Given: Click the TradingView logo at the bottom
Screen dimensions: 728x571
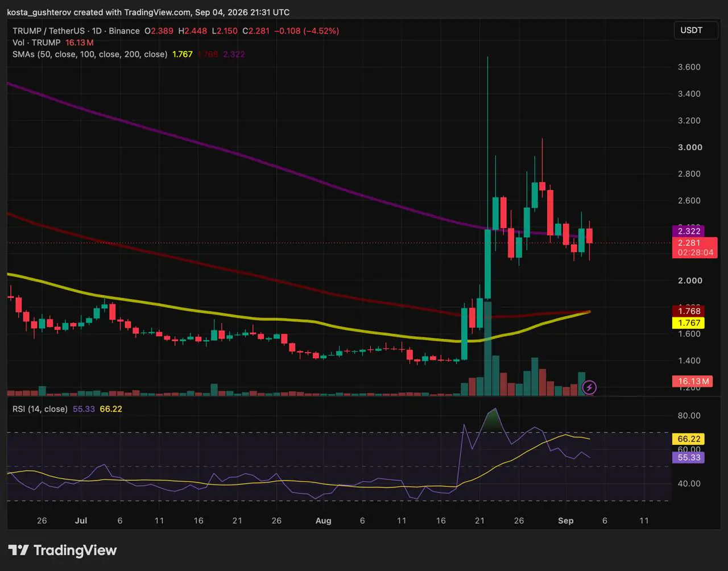Looking at the screenshot, I should pos(62,550).
